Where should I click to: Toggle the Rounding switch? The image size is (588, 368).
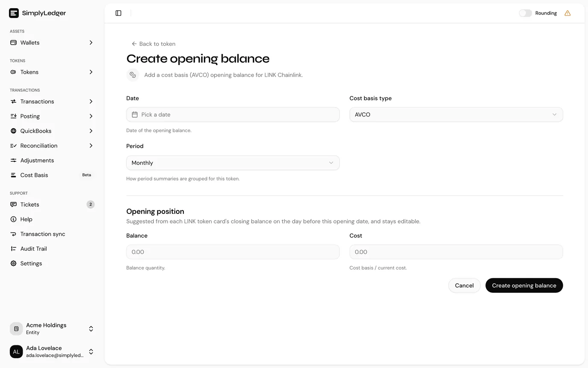pos(525,13)
